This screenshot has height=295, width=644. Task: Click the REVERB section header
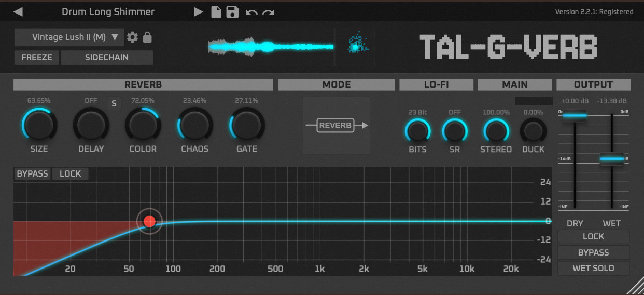[143, 85]
